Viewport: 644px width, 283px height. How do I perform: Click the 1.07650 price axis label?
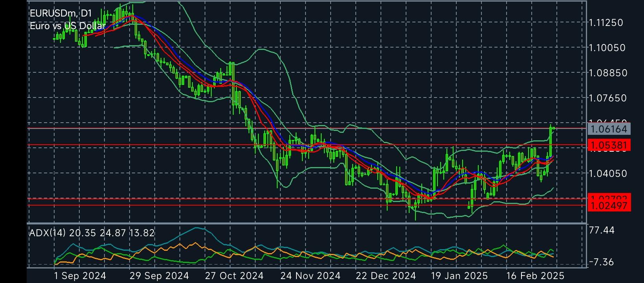608,98
